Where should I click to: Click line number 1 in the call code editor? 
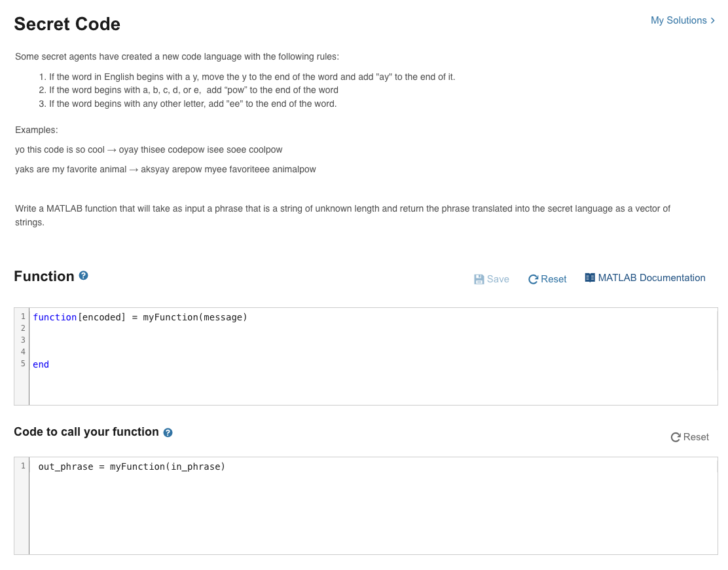click(x=23, y=466)
